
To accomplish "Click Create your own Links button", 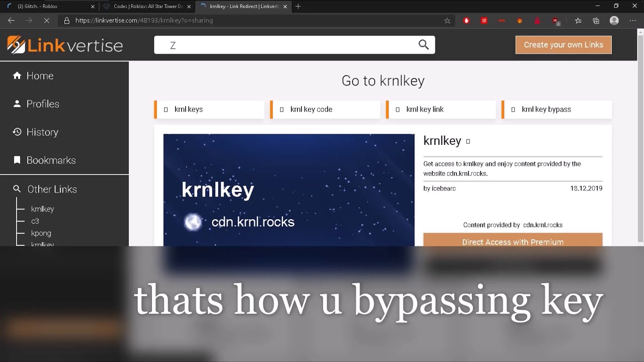I will click(563, 45).
